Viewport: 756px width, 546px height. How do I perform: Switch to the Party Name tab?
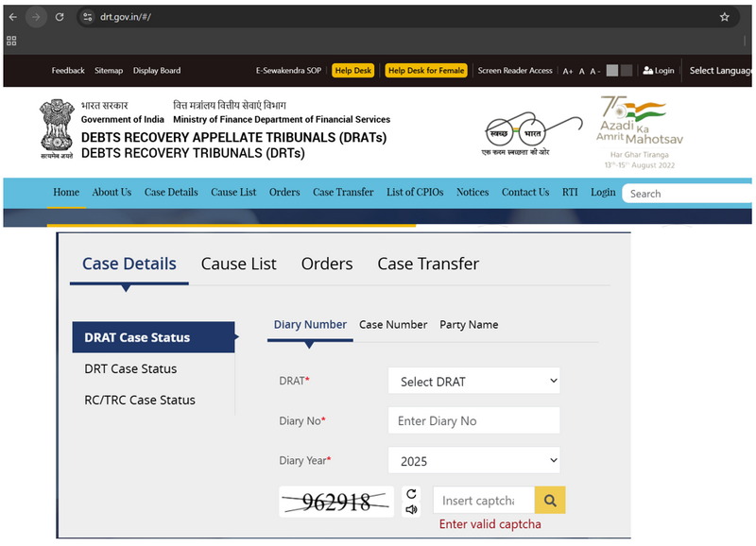[x=469, y=324]
